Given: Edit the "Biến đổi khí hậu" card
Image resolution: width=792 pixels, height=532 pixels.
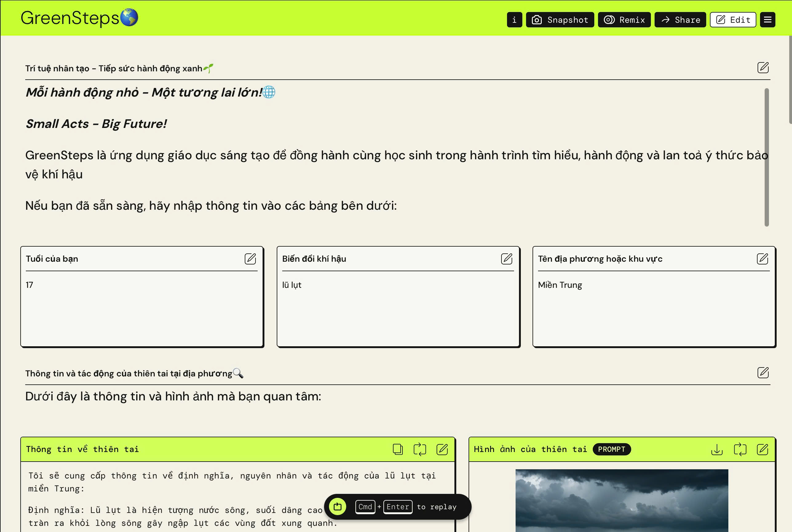Looking at the screenshot, I should coord(507,259).
